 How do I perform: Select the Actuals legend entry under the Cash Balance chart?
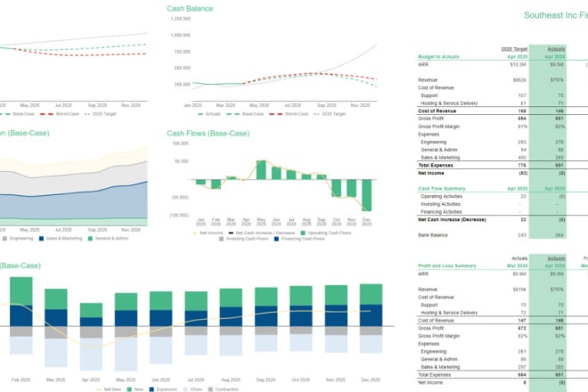coord(209,114)
